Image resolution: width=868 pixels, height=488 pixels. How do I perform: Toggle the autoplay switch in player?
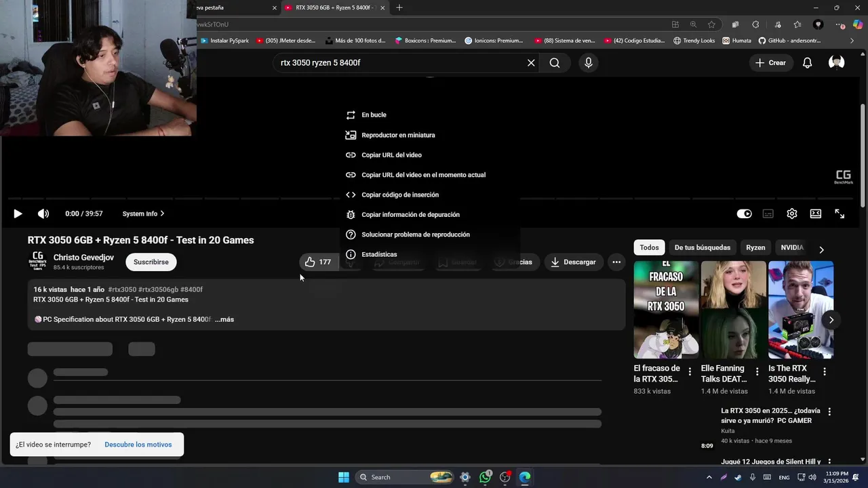(x=744, y=213)
